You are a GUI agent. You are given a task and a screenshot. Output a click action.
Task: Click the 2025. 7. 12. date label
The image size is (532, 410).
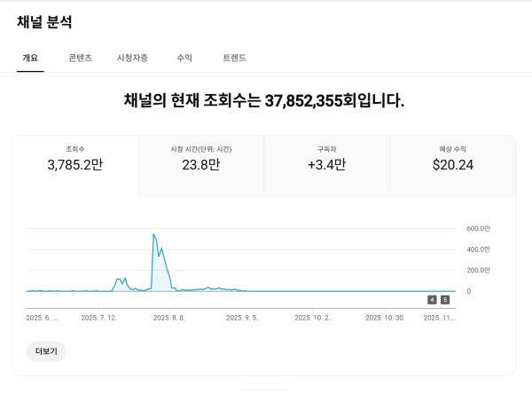point(98,317)
